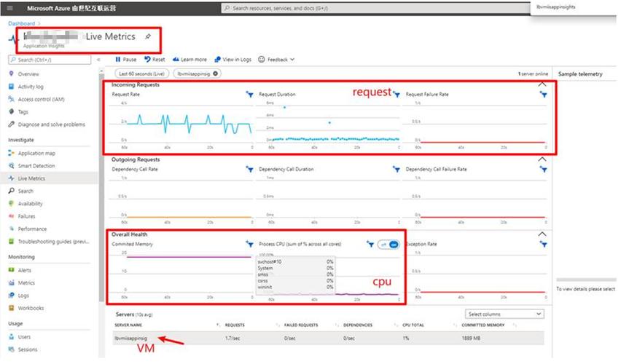Filter the Request Duration chart
Screen dimensions: 621x364
pyautogui.click(x=397, y=94)
